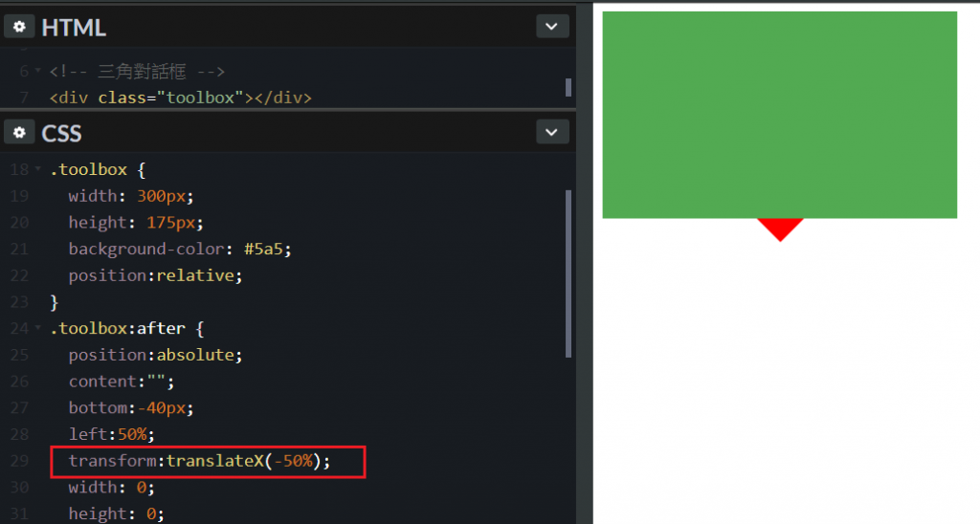This screenshot has width=980, height=524.
Task: Click line number 29 in gutter
Action: pos(19,461)
